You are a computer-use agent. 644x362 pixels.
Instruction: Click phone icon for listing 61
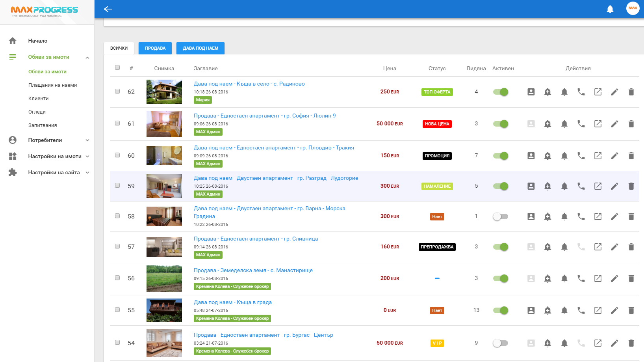pos(581,124)
